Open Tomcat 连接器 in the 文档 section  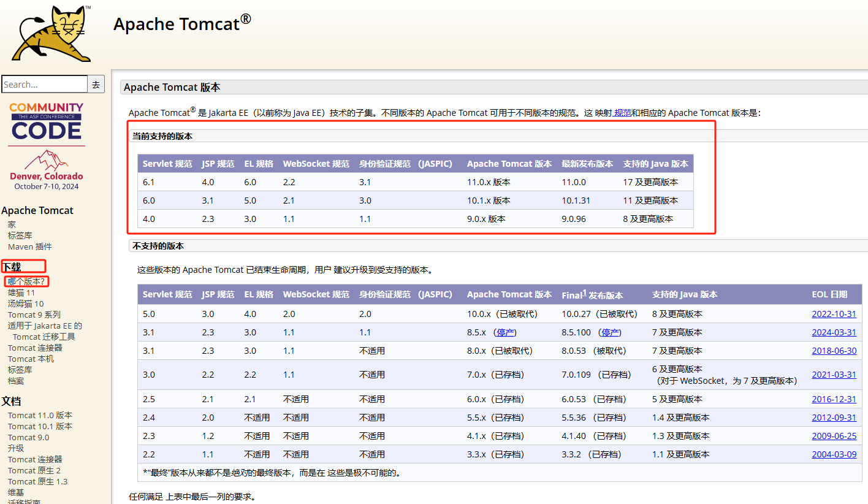point(35,459)
